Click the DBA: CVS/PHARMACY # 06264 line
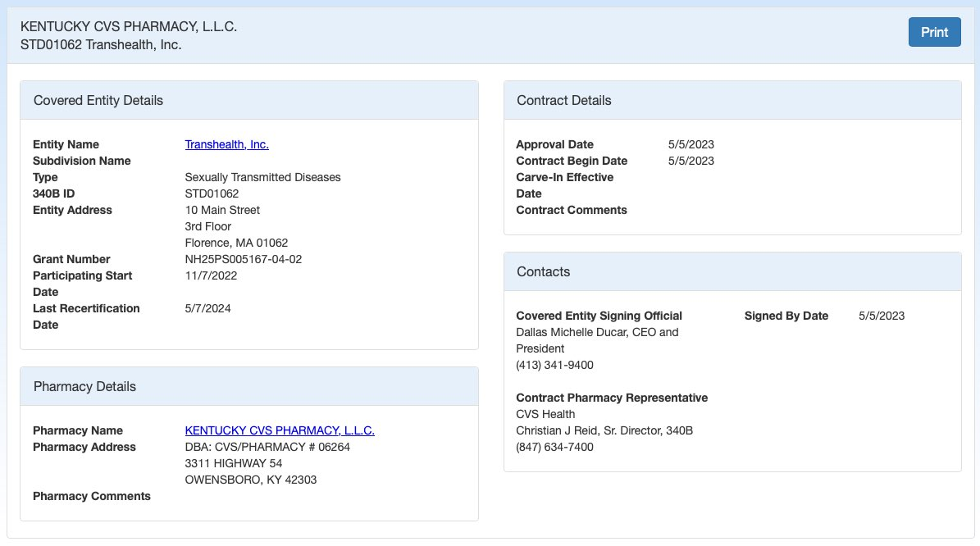Image resolution: width=980 pixels, height=546 pixels. coord(267,448)
